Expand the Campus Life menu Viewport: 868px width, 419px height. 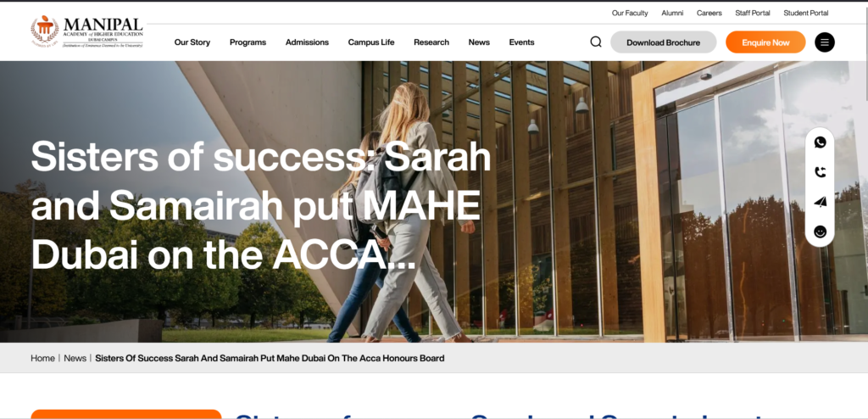click(x=371, y=42)
